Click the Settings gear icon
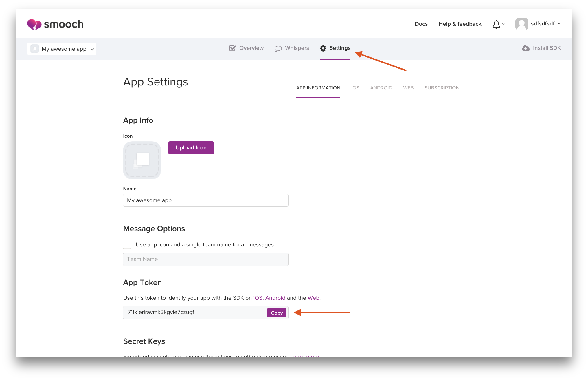This screenshot has width=588, height=380. pos(323,48)
